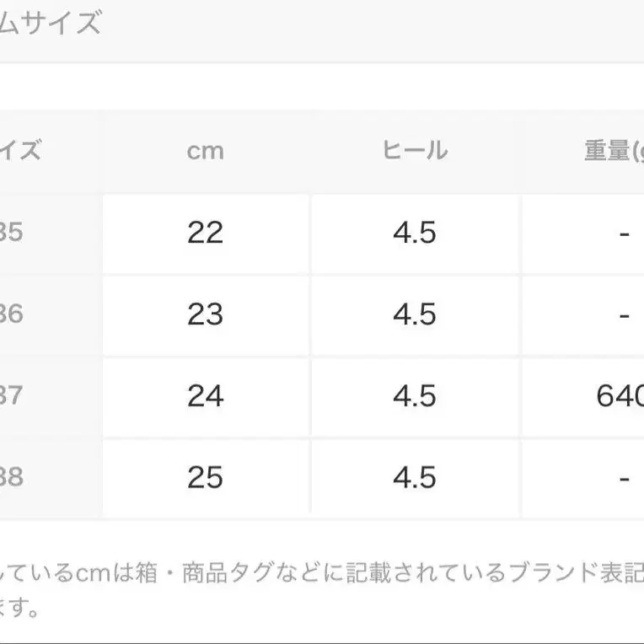
Task: Select heel value 4.5 in the 25 cm row
Action: 415,478
